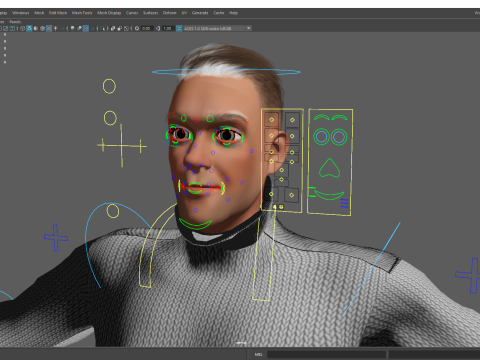Toggle the Depth of Field icon
The image size is (480, 360).
click(x=92, y=28)
